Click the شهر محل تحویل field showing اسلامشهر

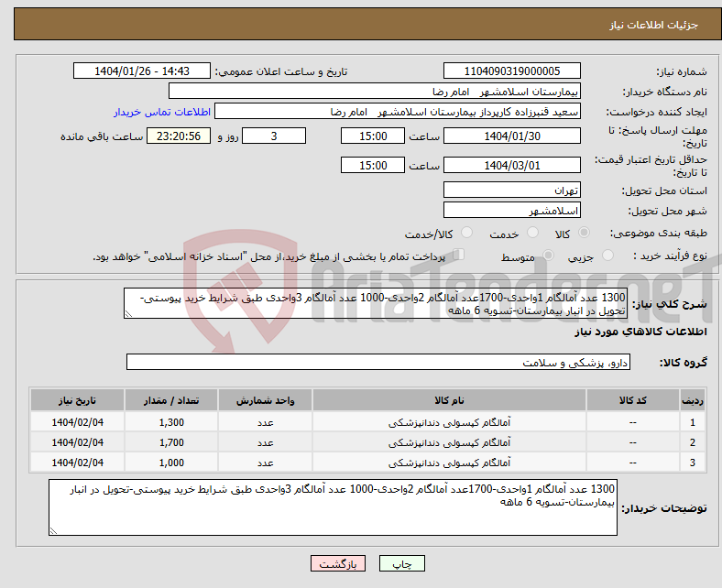[x=511, y=211]
